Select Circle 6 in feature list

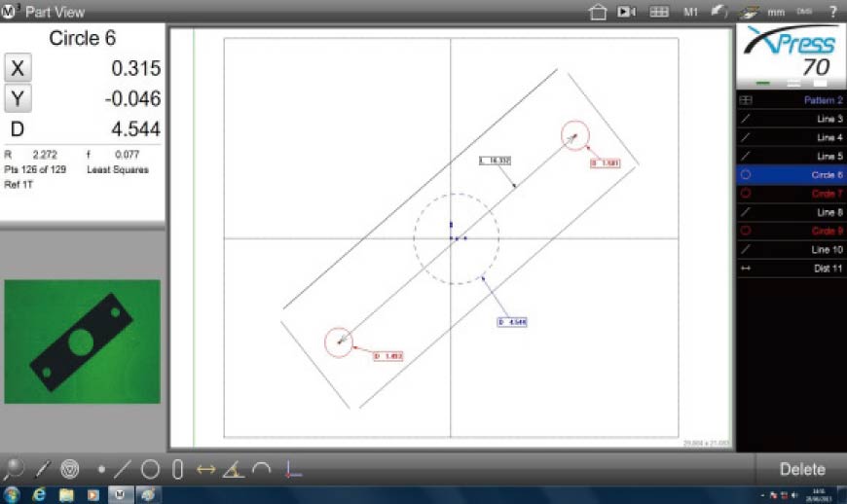coord(792,175)
